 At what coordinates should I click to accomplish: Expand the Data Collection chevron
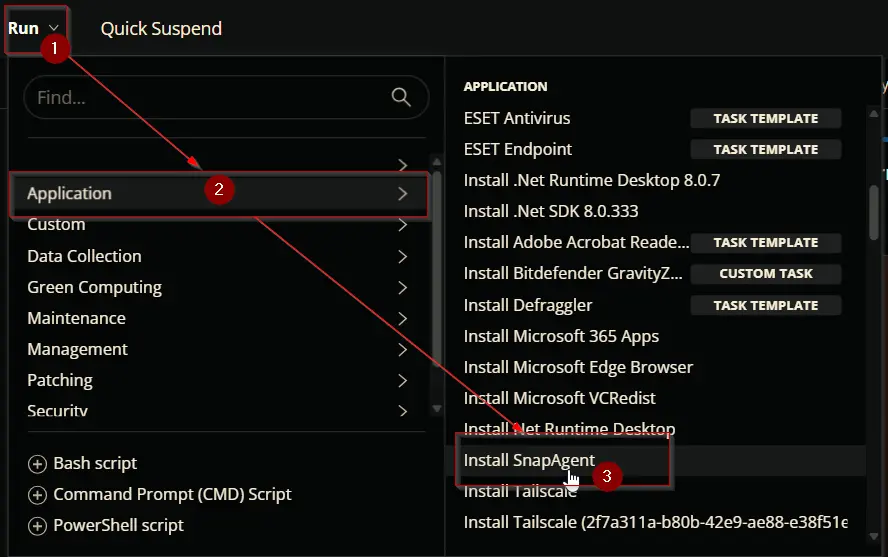(403, 256)
